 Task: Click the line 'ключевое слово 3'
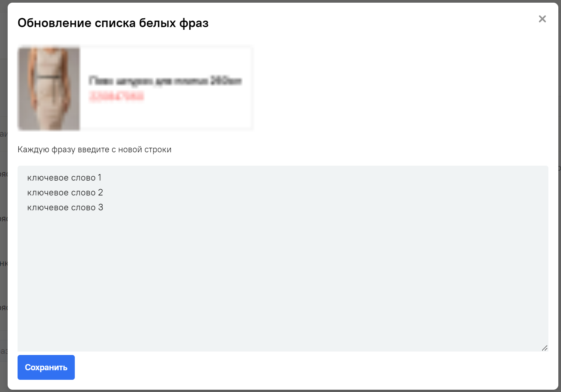(65, 208)
